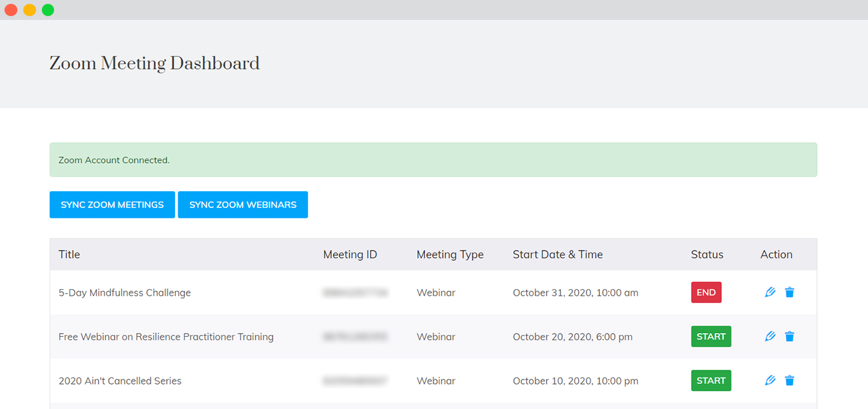Start the 2020 Ain't Cancelled Series webinar
Screen dimensions: 868x409
(x=711, y=381)
